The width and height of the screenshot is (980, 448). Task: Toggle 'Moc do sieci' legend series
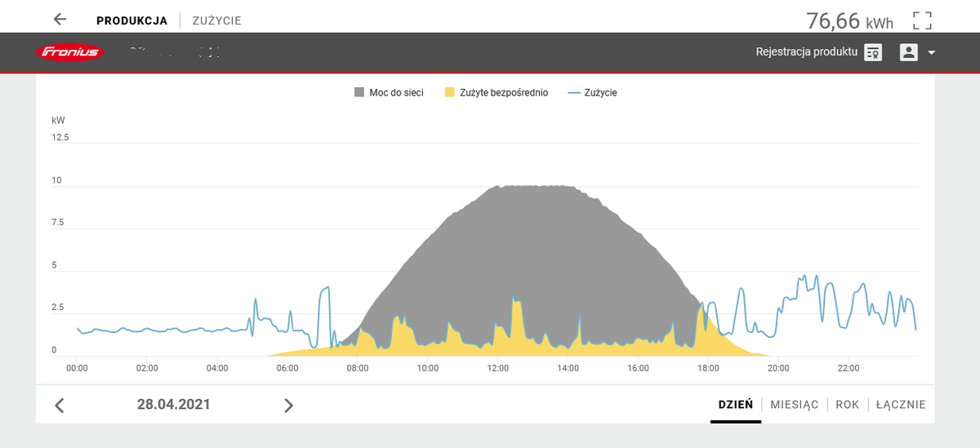pos(389,93)
